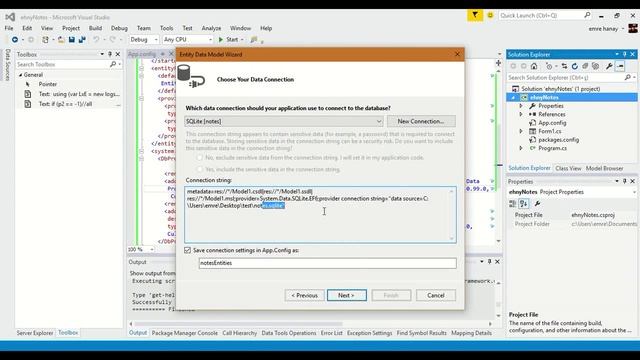Click the Solution Explorer Refresh icon

tap(575, 66)
